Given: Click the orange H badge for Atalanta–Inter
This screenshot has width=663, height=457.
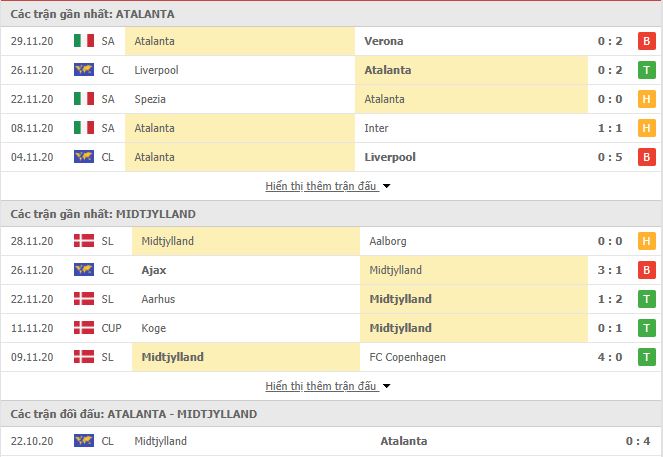Looking at the screenshot, I should pyautogui.click(x=647, y=128).
